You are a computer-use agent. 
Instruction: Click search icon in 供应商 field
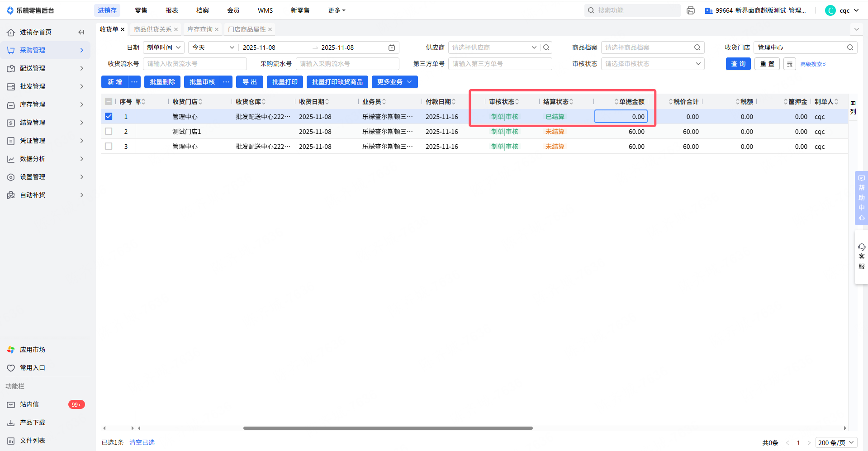546,47
